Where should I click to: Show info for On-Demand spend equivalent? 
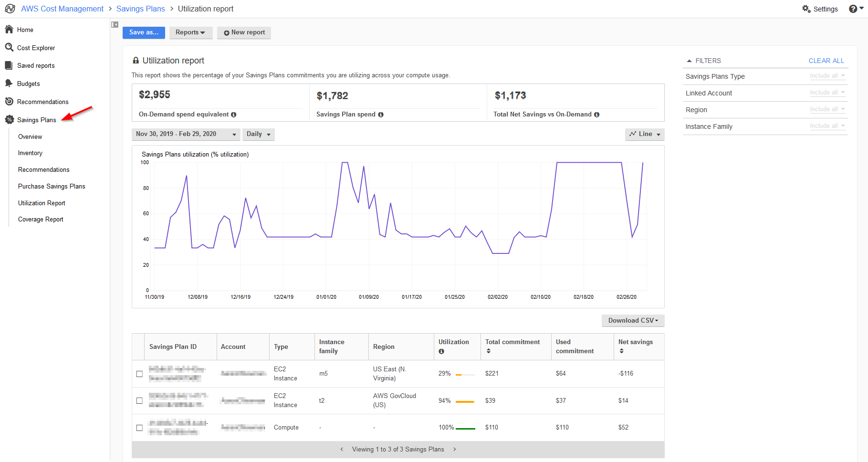(234, 115)
